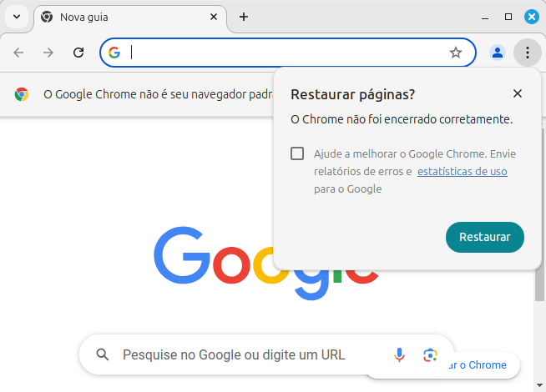This screenshot has width=546, height=392.
Task: Open Google Lens image search icon
Action: (430, 354)
